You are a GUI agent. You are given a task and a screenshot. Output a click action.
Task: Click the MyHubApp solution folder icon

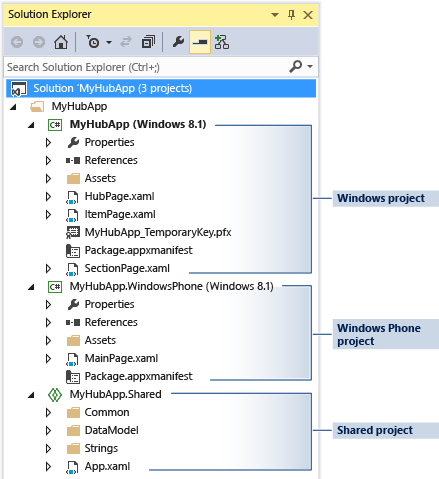click(37, 107)
